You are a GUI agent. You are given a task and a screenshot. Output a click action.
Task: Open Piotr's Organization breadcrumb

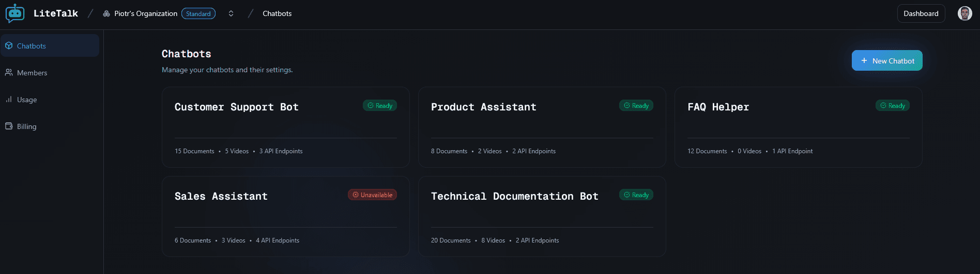[146, 13]
